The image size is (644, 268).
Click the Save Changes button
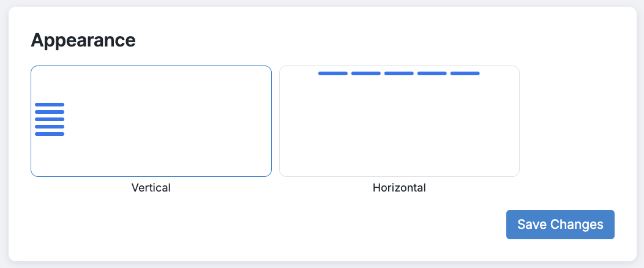(x=560, y=225)
